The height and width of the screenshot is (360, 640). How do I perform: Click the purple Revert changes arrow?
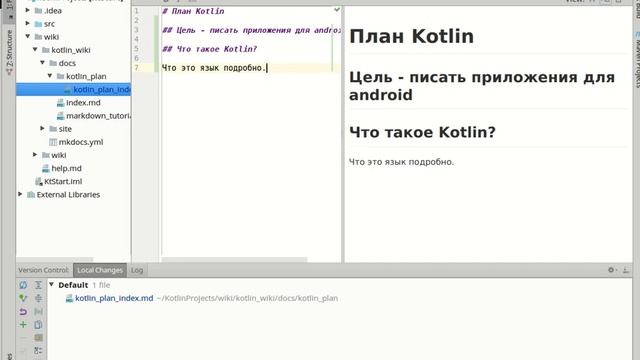pos(23,312)
